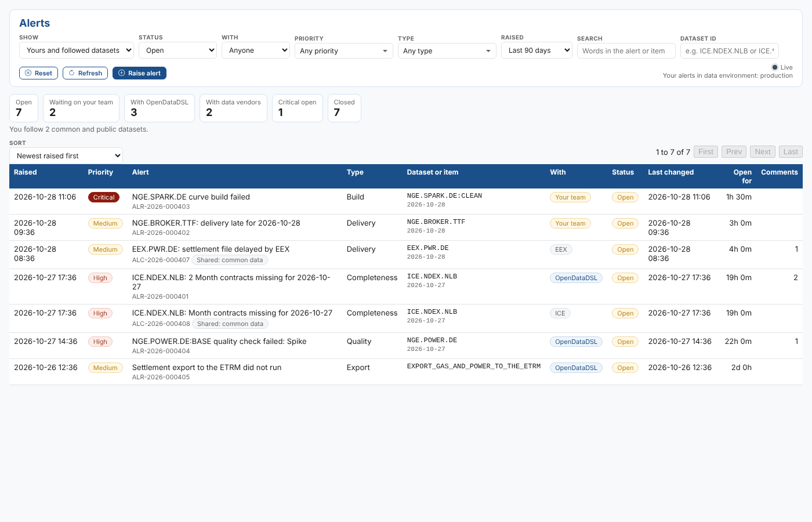Screen dimensions: 812x522
Task: Select the Critical open tab
Action: [298, 108]
